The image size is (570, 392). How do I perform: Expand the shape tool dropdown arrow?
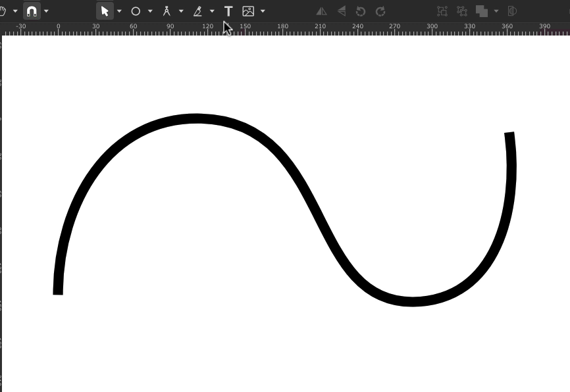(150, 11)
